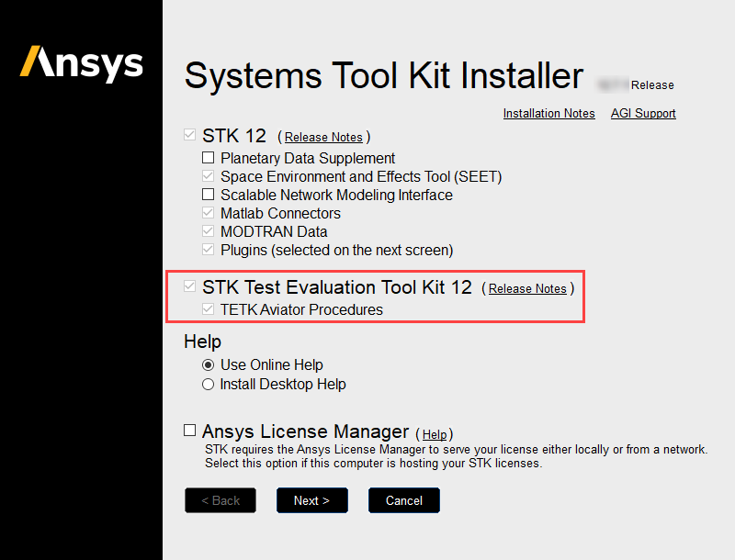
Task: Click the license description starting 'STK requires the Ansys'
Action: click(x=456, y=450)
